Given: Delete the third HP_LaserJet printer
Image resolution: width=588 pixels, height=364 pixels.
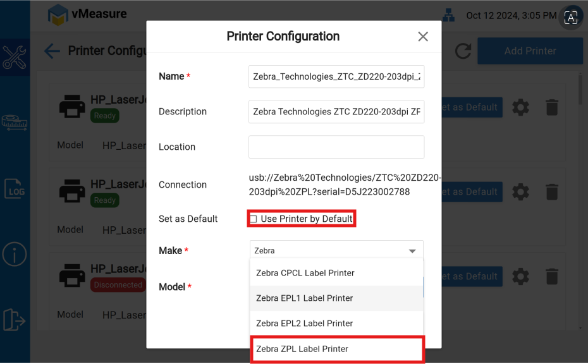Looking at the screenshot, I should (552, 277).
